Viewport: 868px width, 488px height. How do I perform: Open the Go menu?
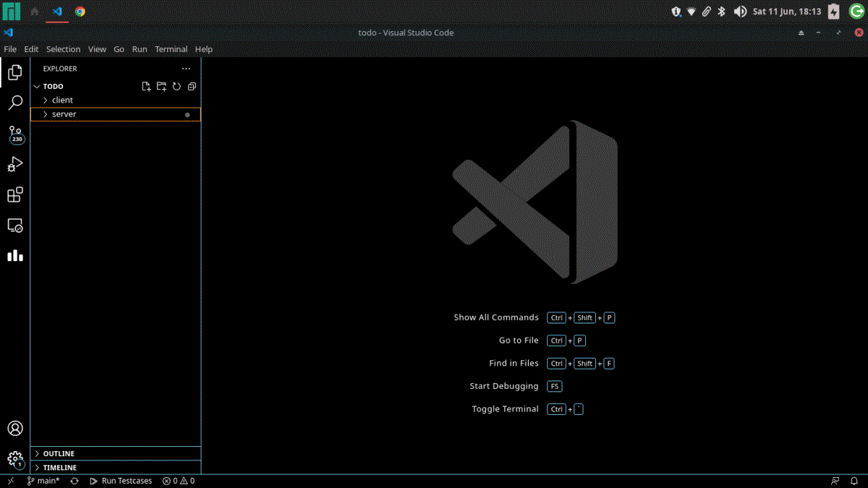pyautogui.click(x=119, y=49)
